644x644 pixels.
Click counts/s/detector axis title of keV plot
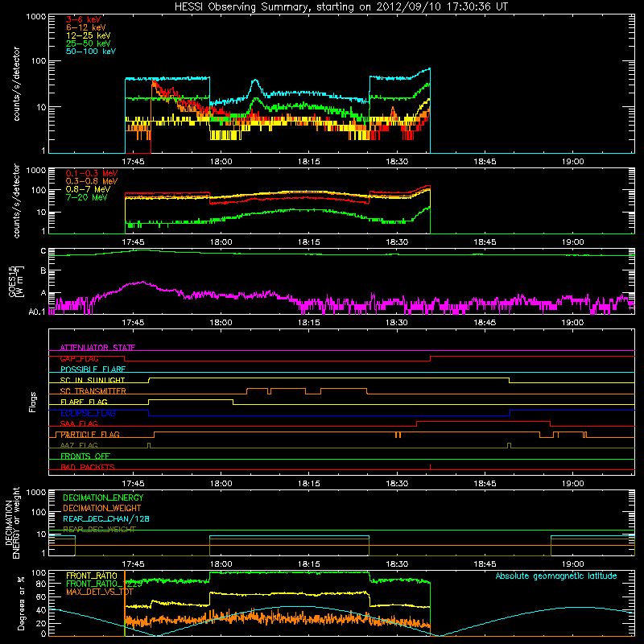17,84
